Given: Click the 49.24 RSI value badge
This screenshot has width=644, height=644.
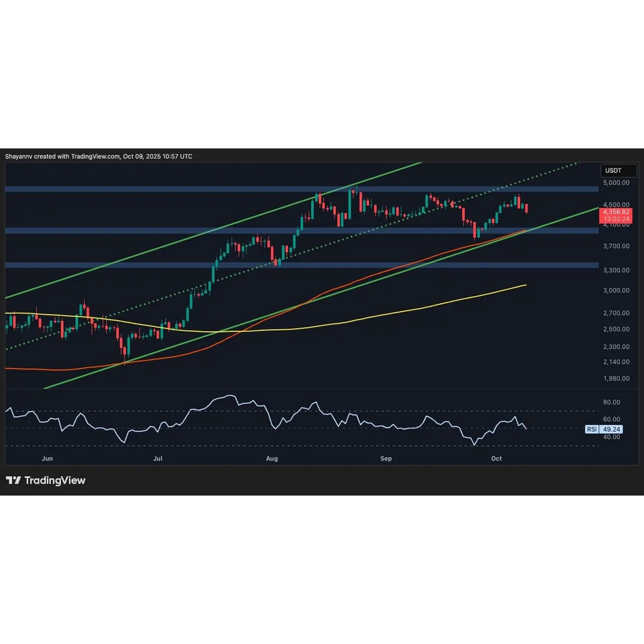Looking at the screenshot, I should click(x=611, y=429).
